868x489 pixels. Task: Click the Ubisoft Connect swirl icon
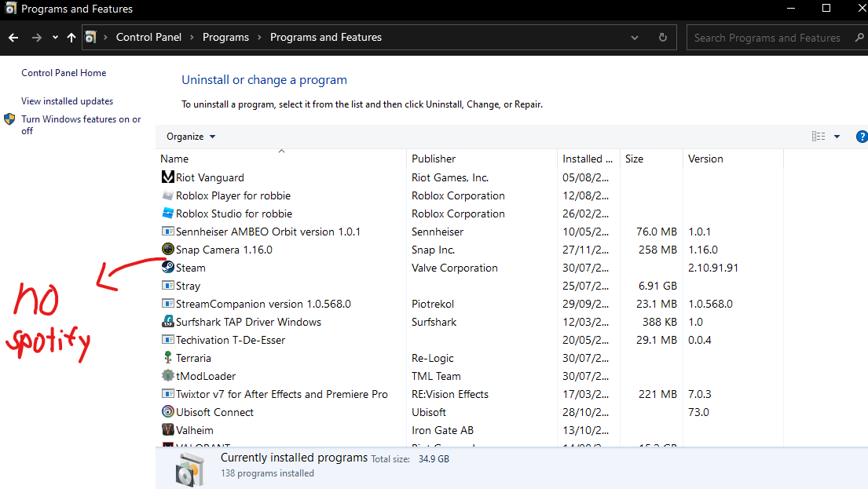(168, 411)
